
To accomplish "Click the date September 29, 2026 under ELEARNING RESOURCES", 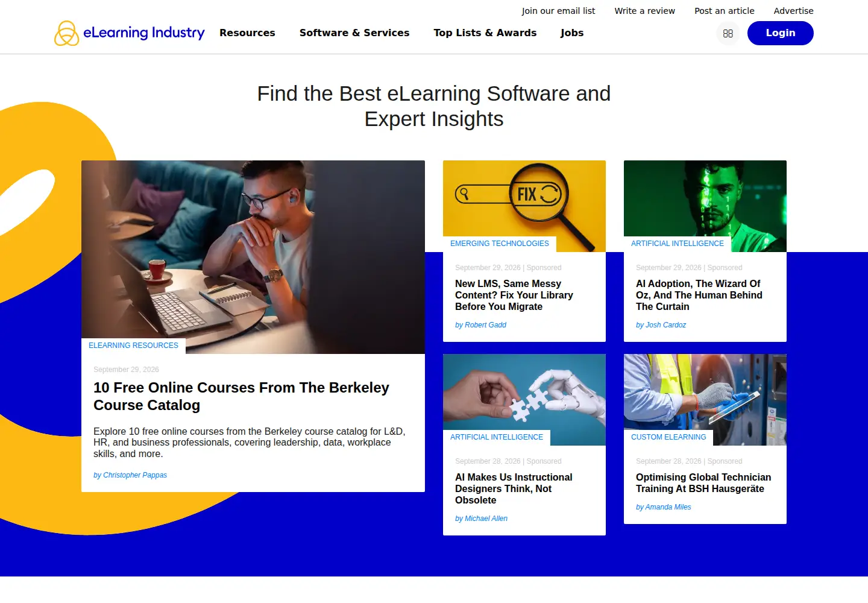I will click(x=126, y=370).
